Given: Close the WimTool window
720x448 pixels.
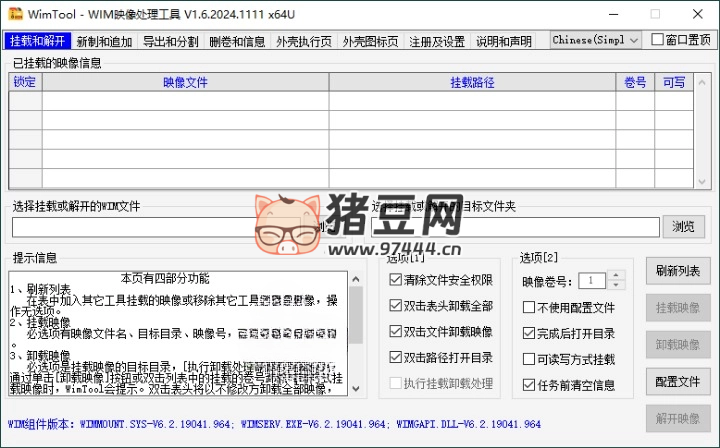Looking at the screenshot, I should tap(698, 14).
